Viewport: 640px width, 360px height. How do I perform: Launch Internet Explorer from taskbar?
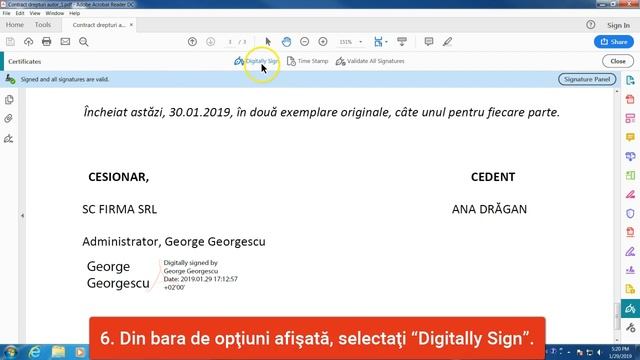pyautogui.click(x=34, y=352)
